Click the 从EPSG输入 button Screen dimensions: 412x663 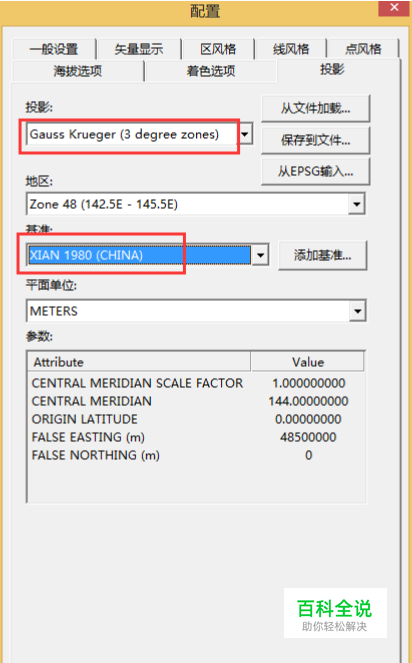click(x=316, y=171)
